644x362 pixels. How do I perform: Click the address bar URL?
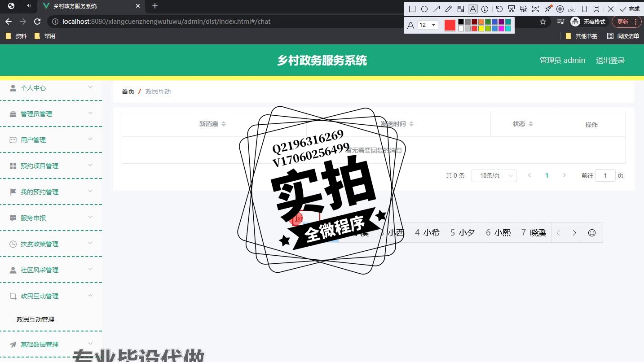coord(166,22)
